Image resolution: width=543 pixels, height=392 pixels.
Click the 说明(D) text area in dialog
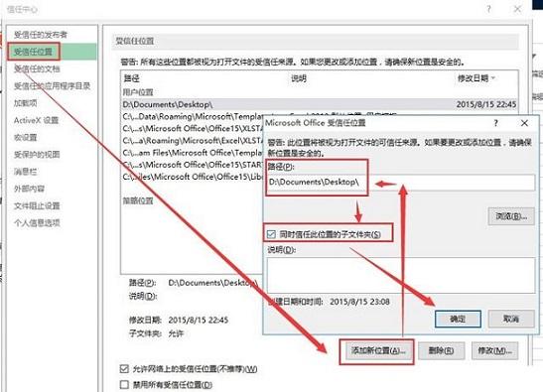(x=401, y=275)
